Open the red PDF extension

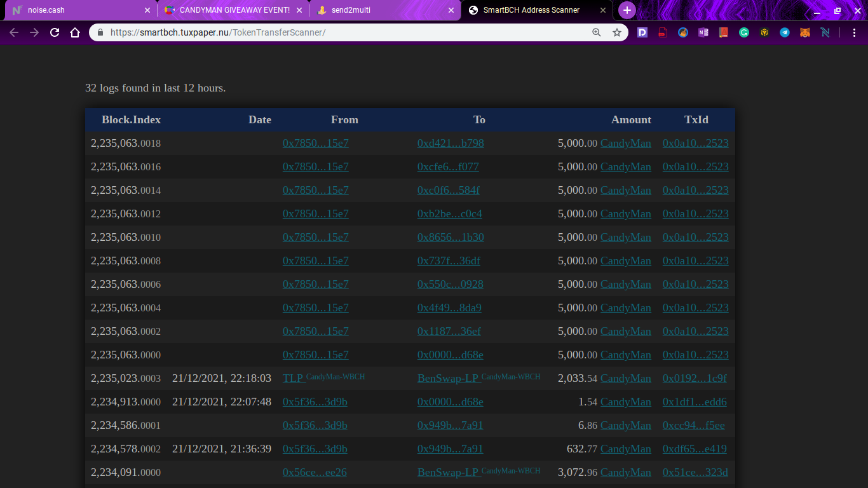click(x=663, y=32)
